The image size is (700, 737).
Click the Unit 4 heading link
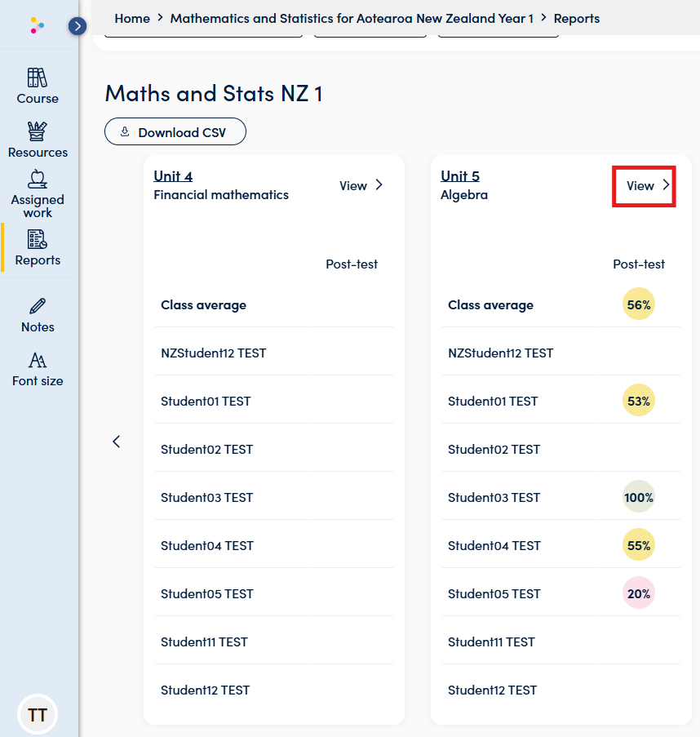173,176
